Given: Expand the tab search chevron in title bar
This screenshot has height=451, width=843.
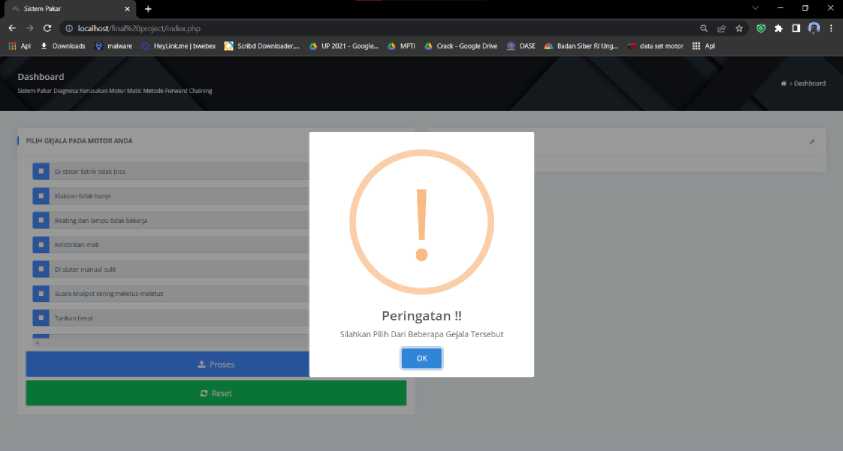Looking at the screenshot, I should (755, 8).
